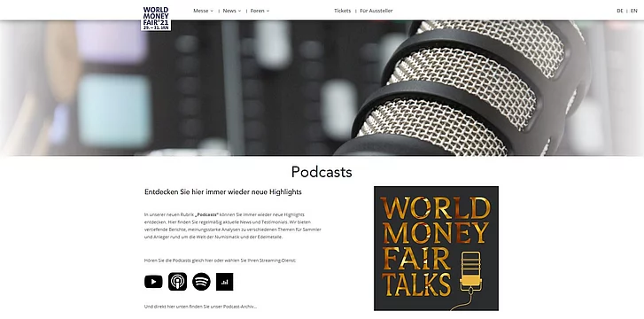Switch language to DE

620,11
